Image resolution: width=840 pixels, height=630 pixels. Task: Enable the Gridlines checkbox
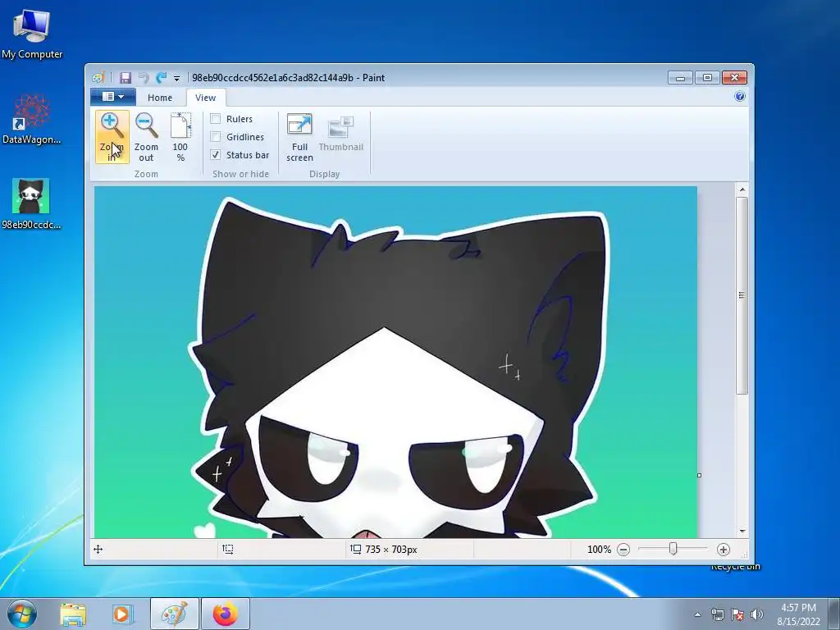pyautogui.click(x=216, y=137)
